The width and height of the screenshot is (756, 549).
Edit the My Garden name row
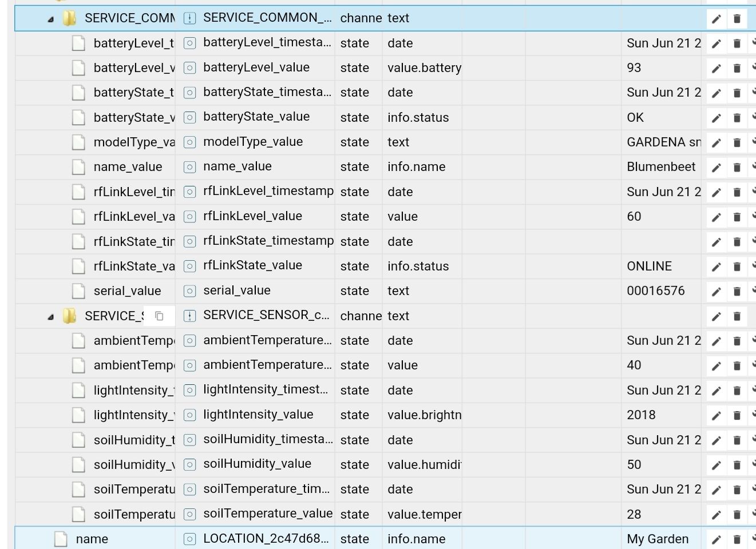pyautogui.click(x=717, y=539)
